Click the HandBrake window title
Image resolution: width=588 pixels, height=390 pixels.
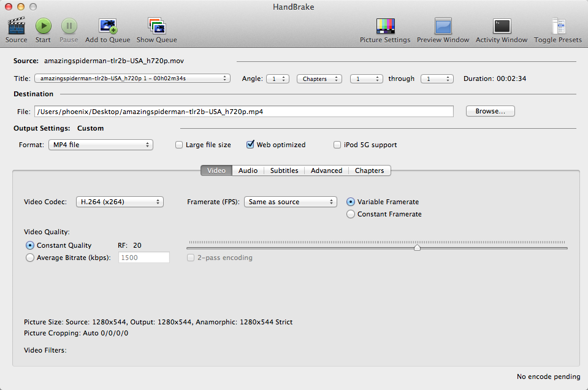click(x=294, y=7)
